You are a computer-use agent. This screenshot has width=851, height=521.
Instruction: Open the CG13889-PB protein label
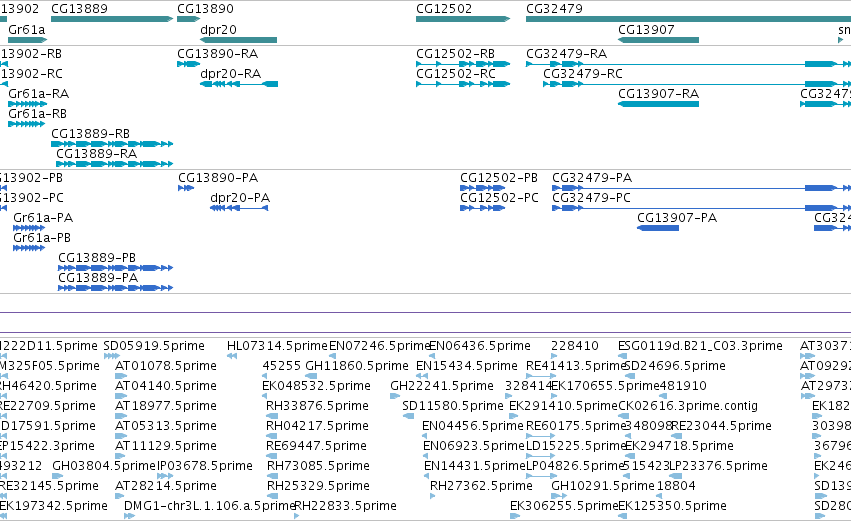(97, 257)
